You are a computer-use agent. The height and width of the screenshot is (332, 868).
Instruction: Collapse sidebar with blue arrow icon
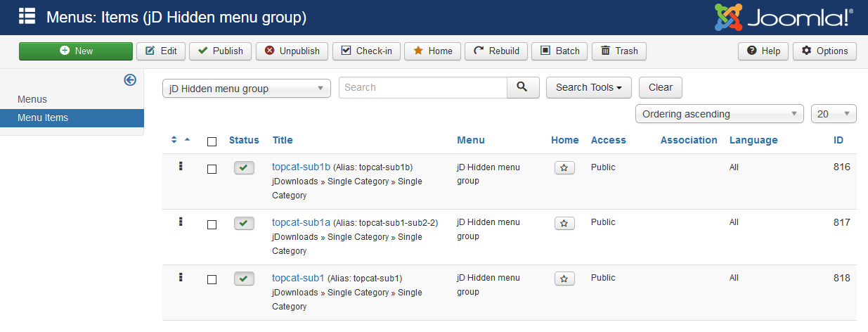pyautogui.click(x=130, y=80)
